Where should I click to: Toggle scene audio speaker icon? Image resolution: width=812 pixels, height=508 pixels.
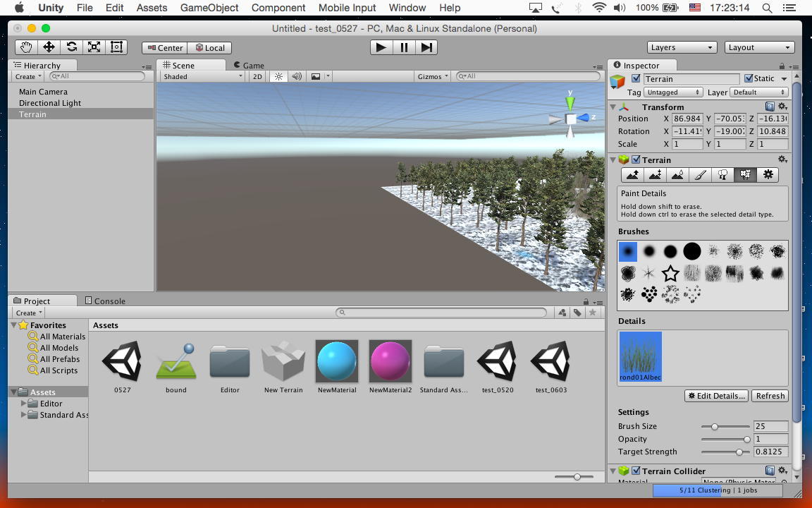(x=297, y=76)
